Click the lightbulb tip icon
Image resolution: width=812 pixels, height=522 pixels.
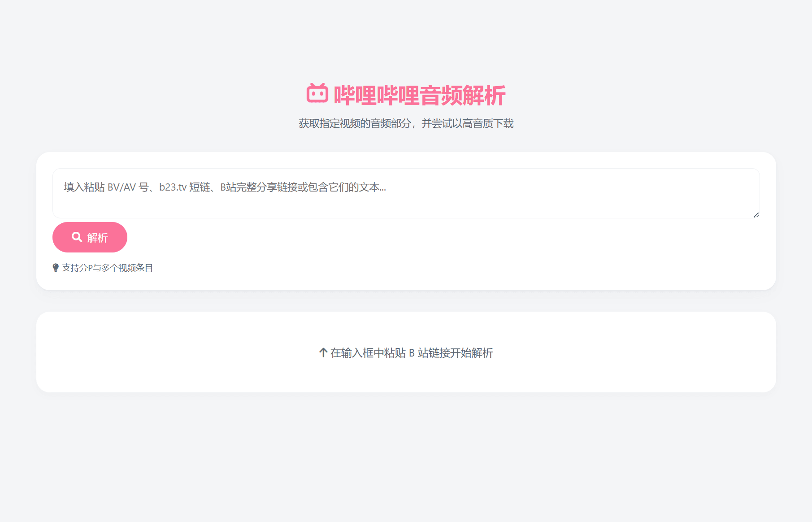[x=56, y=268]
